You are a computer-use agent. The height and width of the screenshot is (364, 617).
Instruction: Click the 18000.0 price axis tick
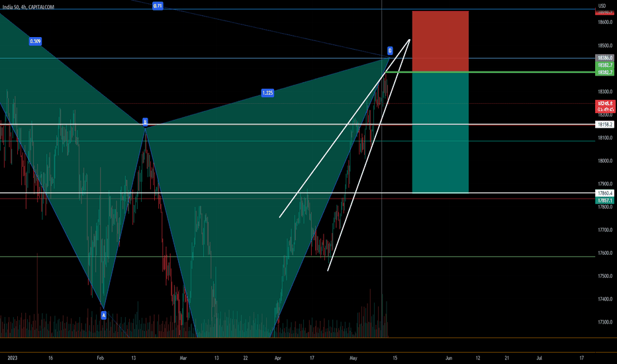point(605,161)
